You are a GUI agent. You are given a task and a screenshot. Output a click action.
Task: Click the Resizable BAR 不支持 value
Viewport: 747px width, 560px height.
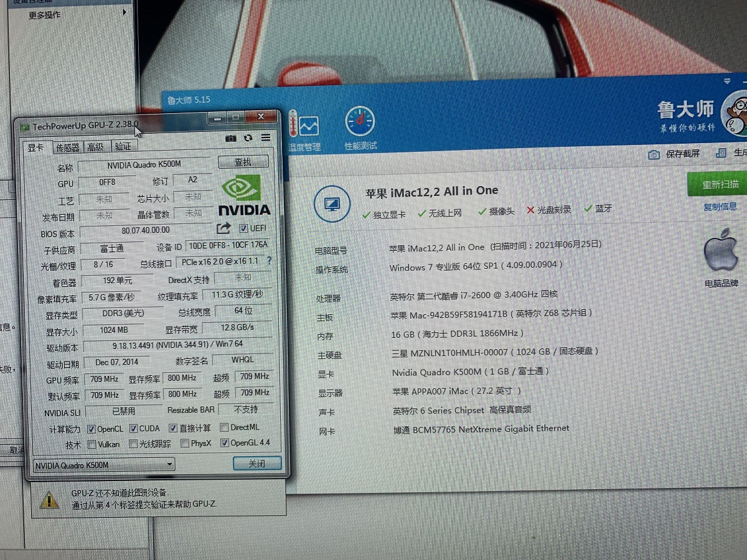pos(245,409)
